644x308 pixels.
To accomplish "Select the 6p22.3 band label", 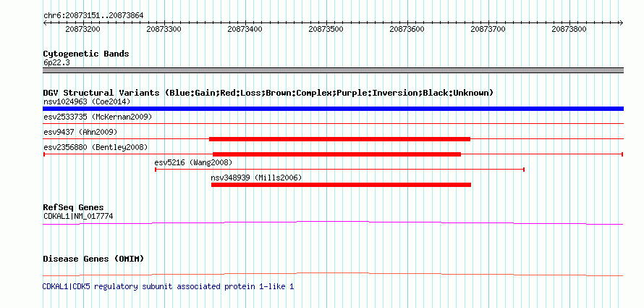I will coord(56,63).
